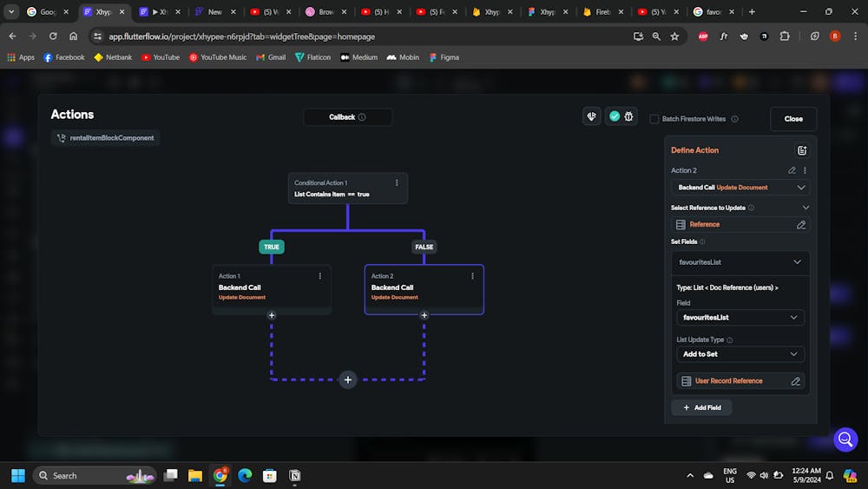This screenshot has width=868, height=489.
Task: Enable the Batch Firestore Writes checkbox
Action: pos(654,119)
